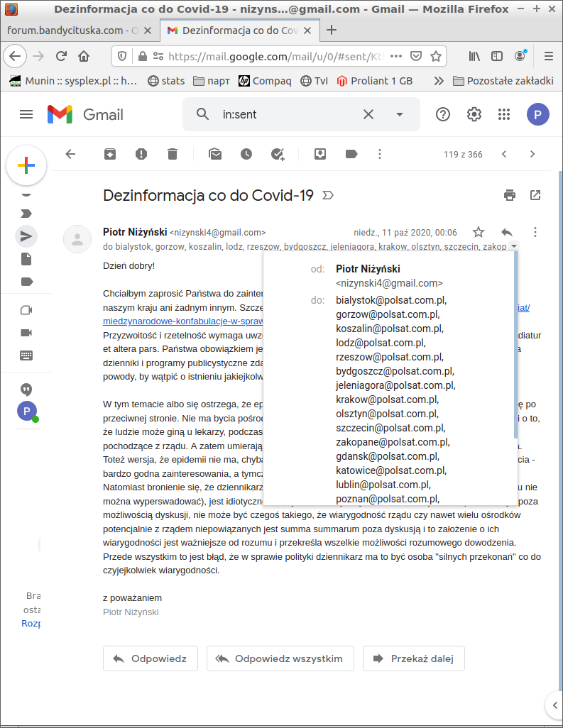Star the message from Piotr Niżyński
This screenshot has width=563, height=728.
(479, 232)
